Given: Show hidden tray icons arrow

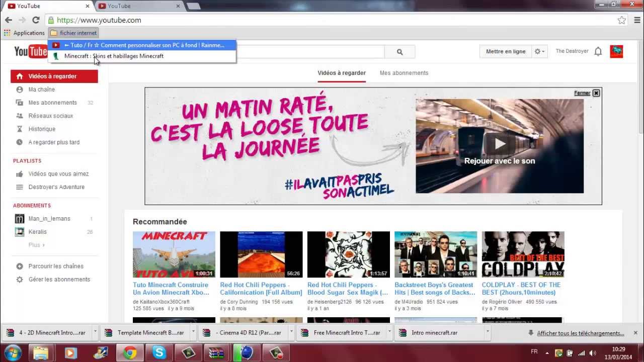Looking at the screenshot, I should click(548, 353).
